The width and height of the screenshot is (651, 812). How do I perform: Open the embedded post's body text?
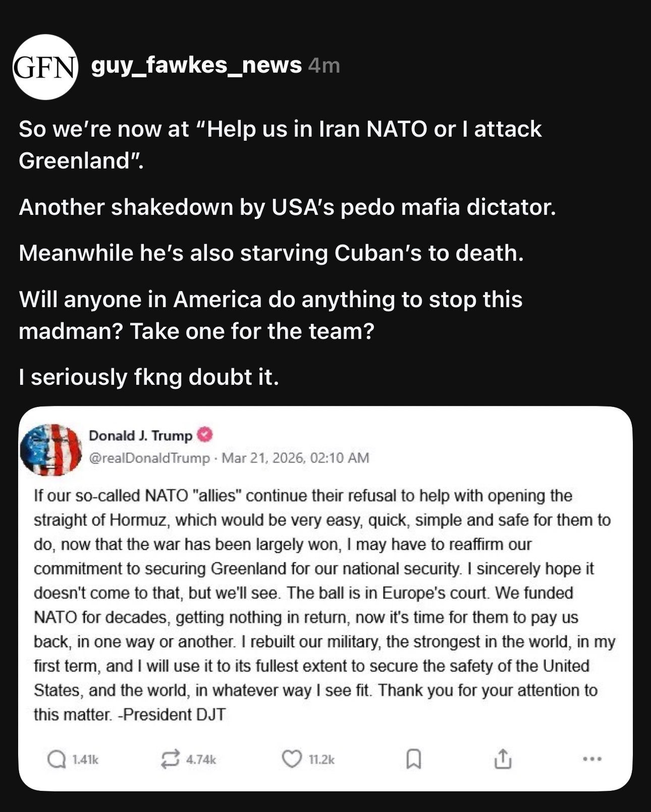pos(323,604)
